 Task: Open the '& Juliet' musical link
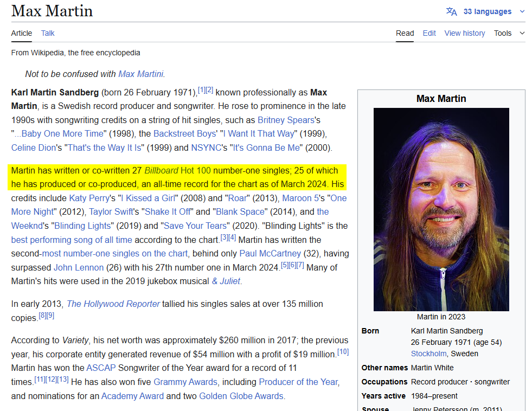226,281
